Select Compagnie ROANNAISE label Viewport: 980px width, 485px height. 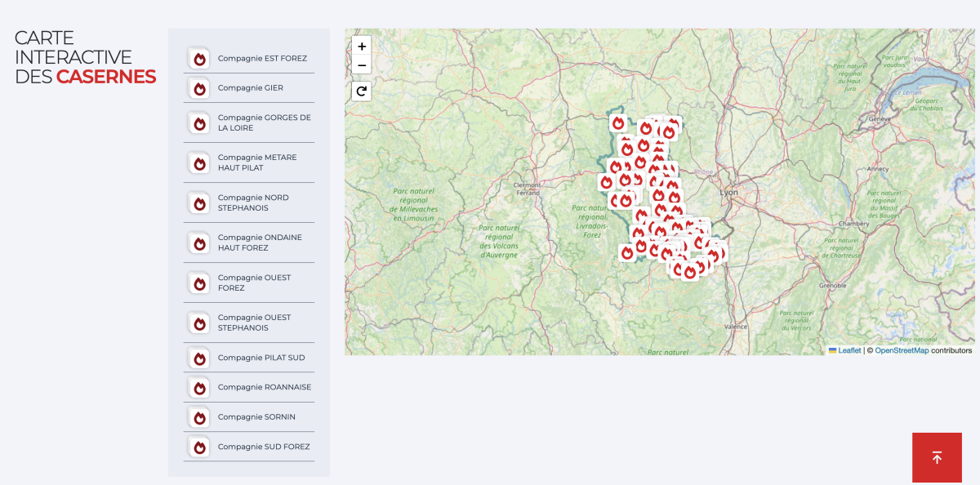(265, 387)
